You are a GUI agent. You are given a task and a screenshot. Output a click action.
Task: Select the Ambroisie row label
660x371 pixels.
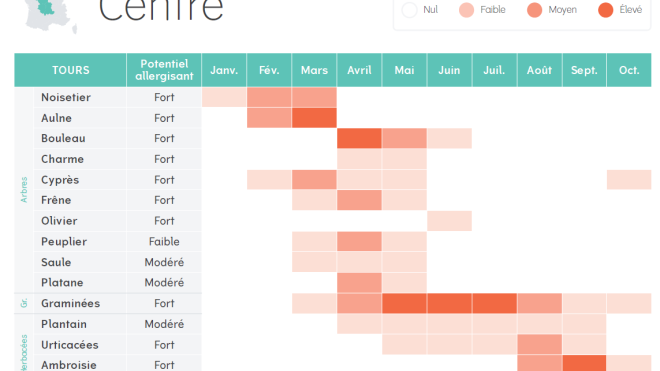click(x=69, y=365)
